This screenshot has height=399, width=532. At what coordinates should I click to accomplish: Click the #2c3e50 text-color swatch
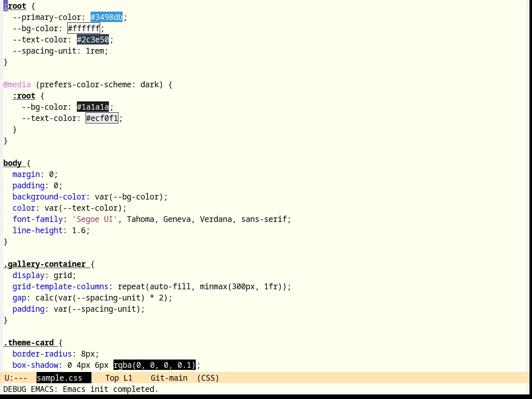93,39
